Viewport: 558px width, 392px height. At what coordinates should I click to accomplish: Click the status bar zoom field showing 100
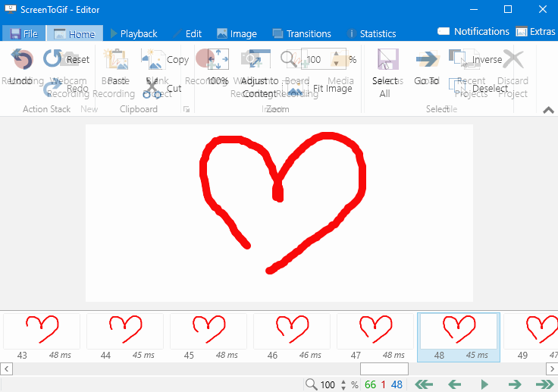point(328,384)
